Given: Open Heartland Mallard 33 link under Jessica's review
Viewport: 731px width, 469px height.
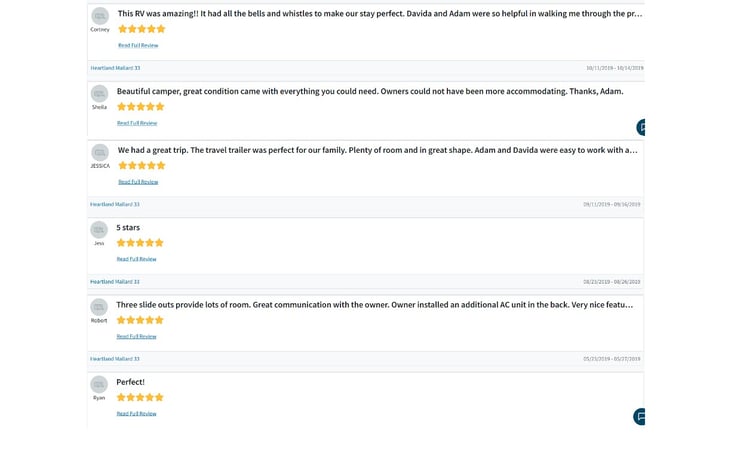Looking at the screenshot, I should pos(115,204).
